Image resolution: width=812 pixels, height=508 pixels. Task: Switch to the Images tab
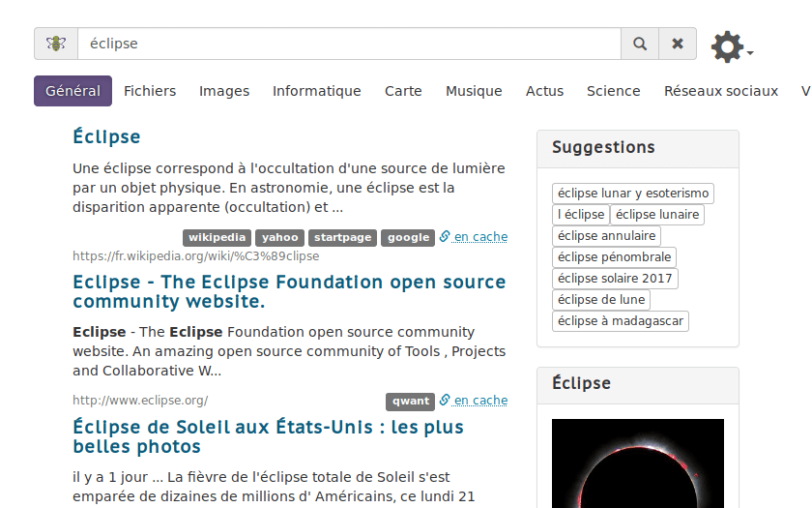click(x=224, y=91)
